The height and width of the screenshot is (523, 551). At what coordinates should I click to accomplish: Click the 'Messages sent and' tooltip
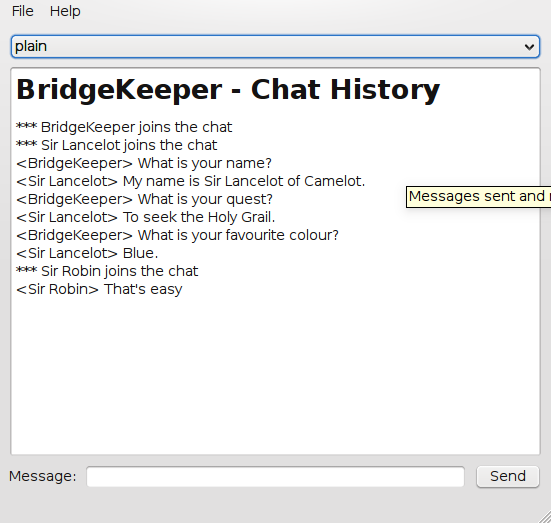pos(478,197)
